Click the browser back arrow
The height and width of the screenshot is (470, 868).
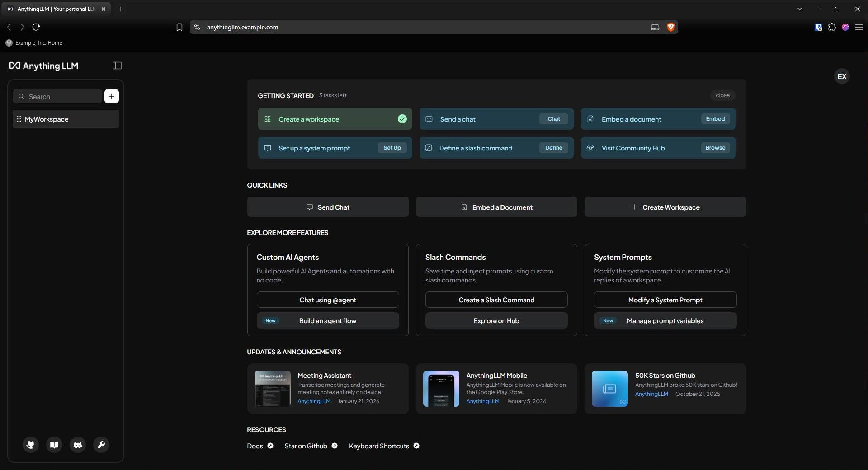pos(9,27)
